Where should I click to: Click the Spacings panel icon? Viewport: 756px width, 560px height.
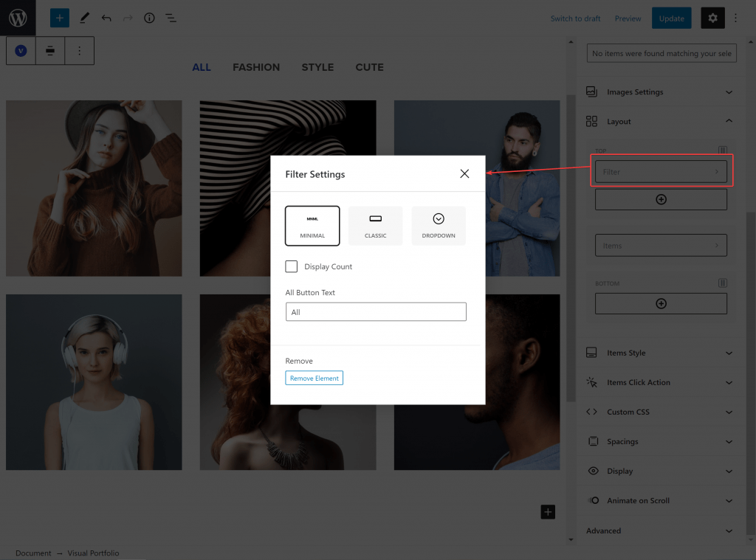[x=593, y=441]
